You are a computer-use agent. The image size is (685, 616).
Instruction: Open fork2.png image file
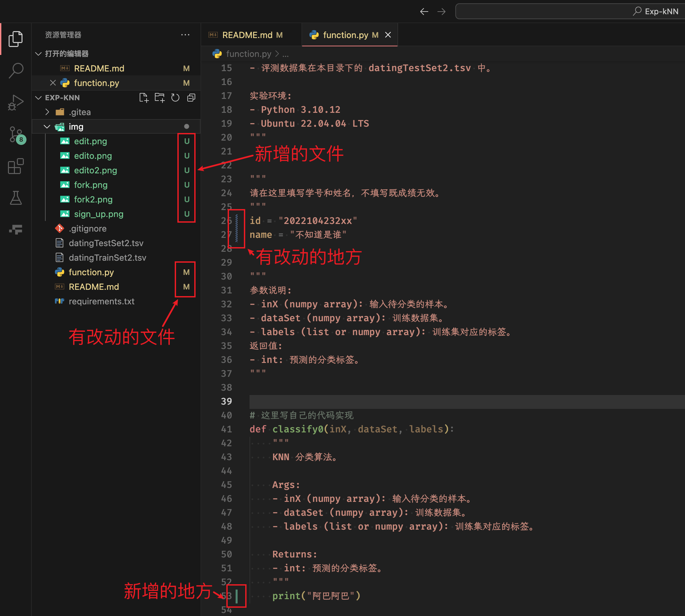tap(116, 199)
